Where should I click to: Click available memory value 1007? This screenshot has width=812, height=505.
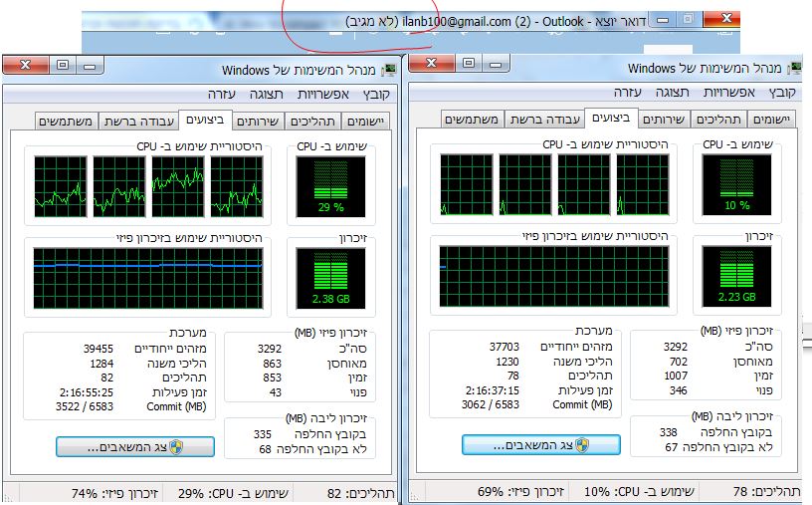coord(676,376)
